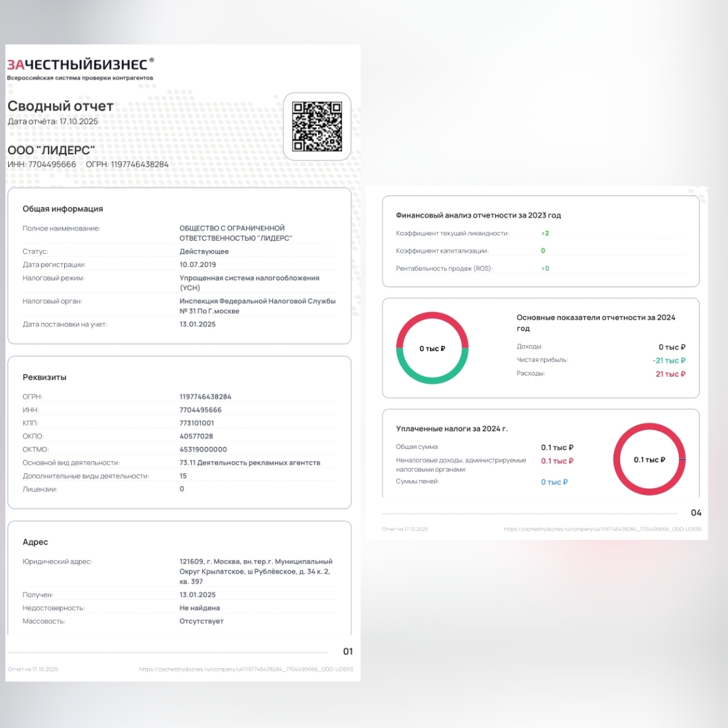The height and width of the screenshot is (728, 728).
Task: Open the footer URL on page 01
Action: [x=245, y=669]
